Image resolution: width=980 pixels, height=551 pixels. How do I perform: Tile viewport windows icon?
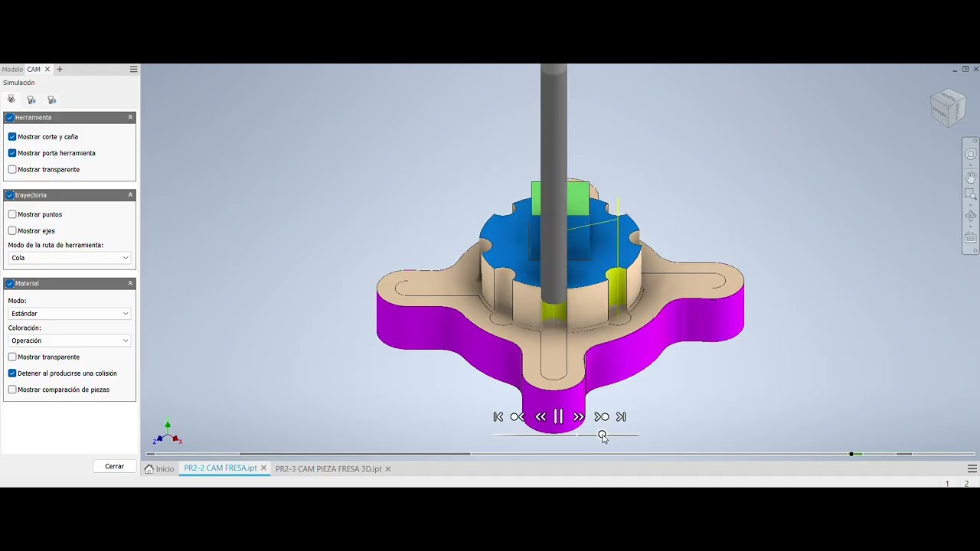[x=965, y=69]
